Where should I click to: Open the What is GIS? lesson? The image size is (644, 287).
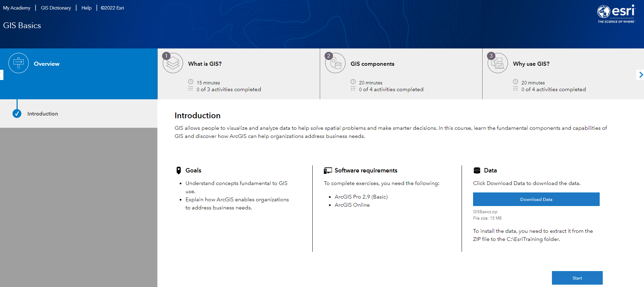(x=239, y=74)
